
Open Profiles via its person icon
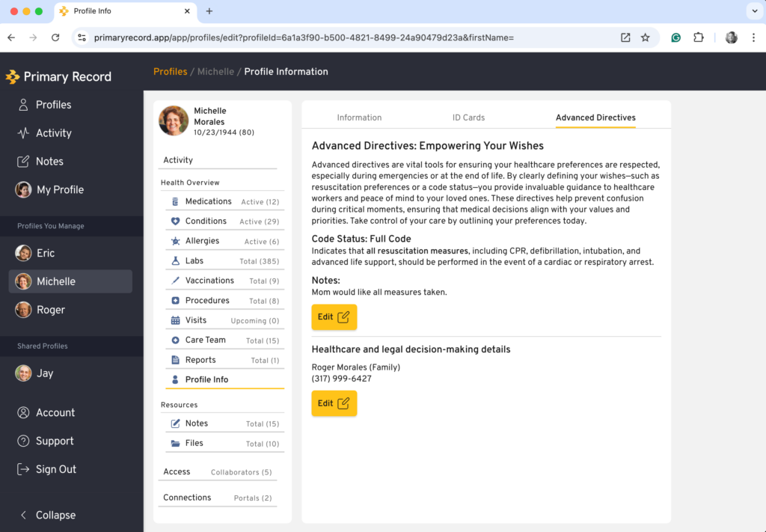click(x=23, y=105)
